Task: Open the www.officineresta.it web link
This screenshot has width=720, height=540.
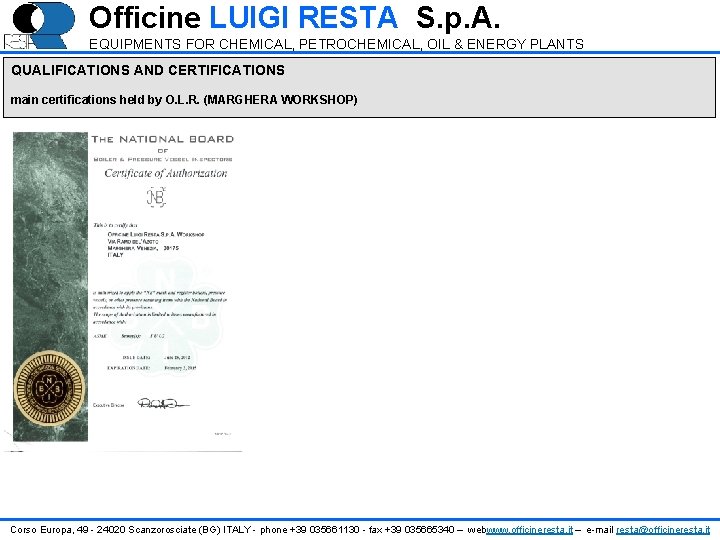Action: [529, 529]
